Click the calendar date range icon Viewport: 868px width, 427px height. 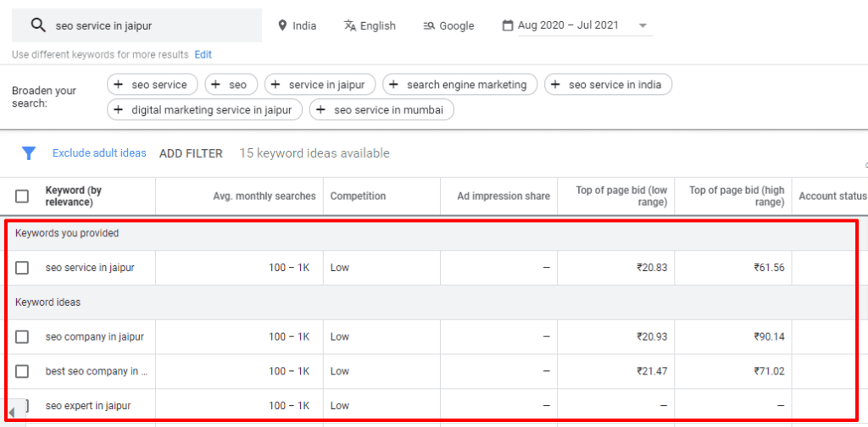point(508,25)
